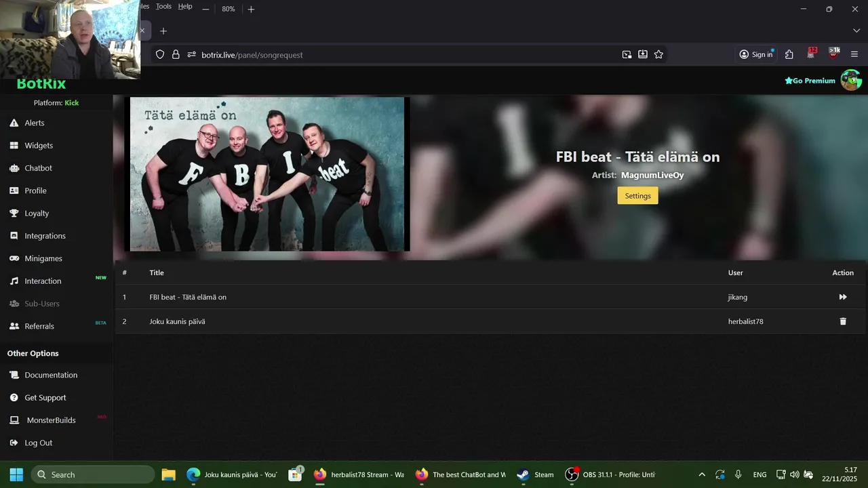Viewport: 868px width, 488px height.
Task: Click username jikang in the queue
Action: (x=738, y=297)
